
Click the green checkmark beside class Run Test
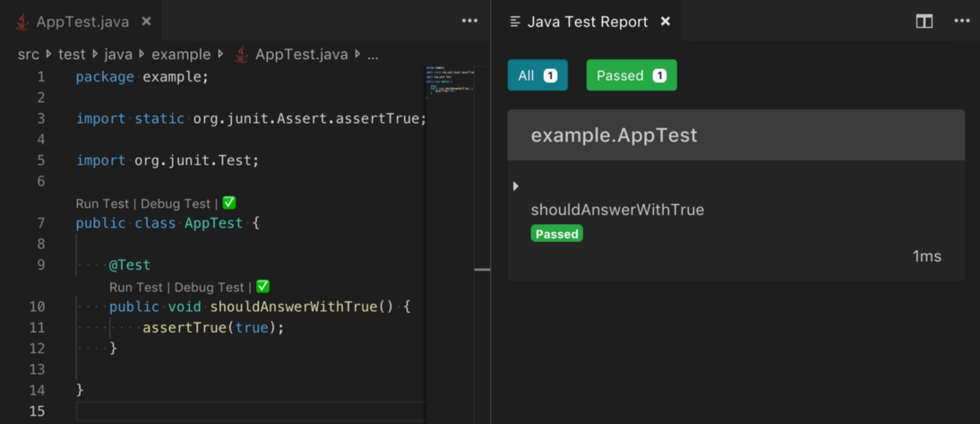tap(229, 203)
